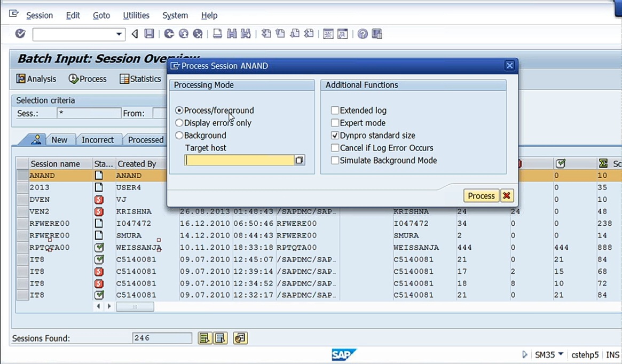Open the SM35 status bar dropdown arrow
This screenshot has height=364, width=622.
pos(561,354)
